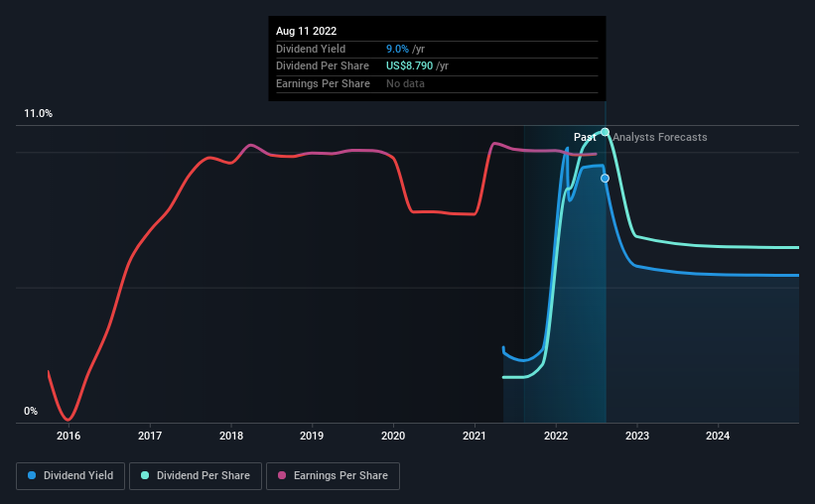Click the 2020 x-axis label
The image size is (815, 504).
[393, 436]
